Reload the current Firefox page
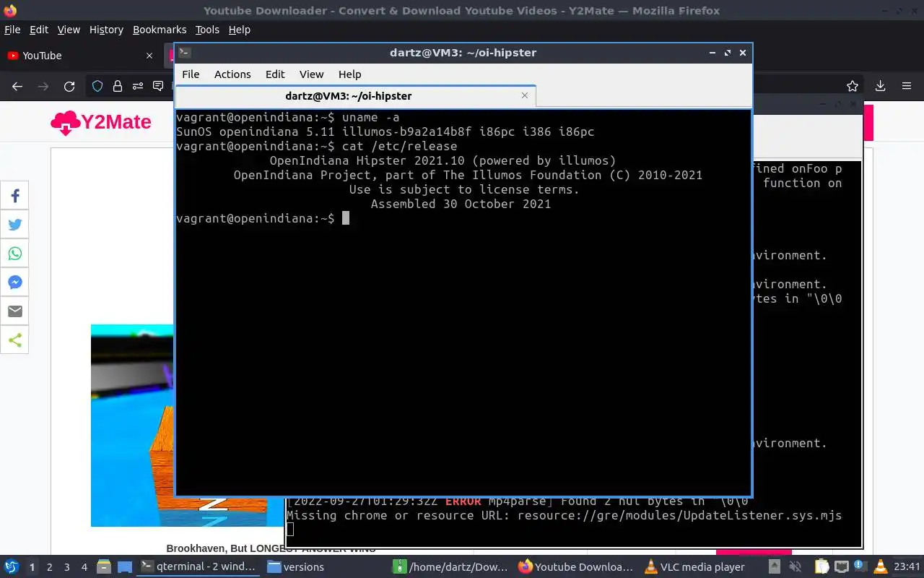The height and width of the screenshot is (578, 924). pos(69,86)
